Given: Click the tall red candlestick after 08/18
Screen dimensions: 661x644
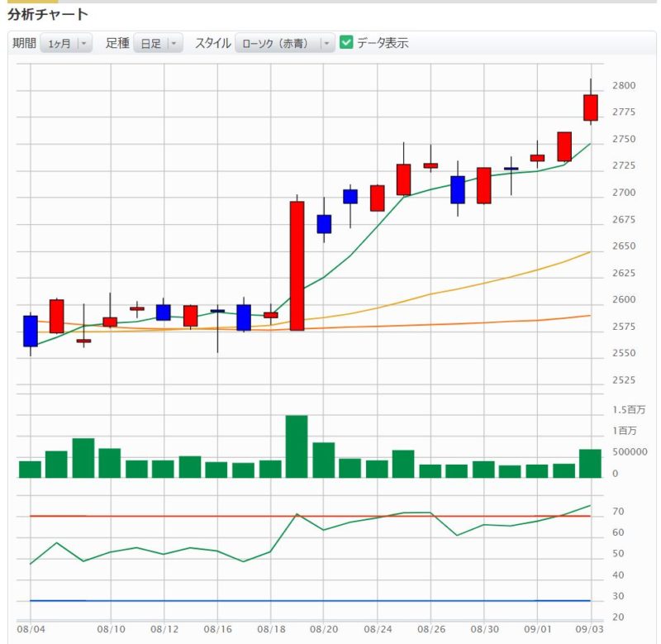Looking at the screenshot, I should coord(297,265).
